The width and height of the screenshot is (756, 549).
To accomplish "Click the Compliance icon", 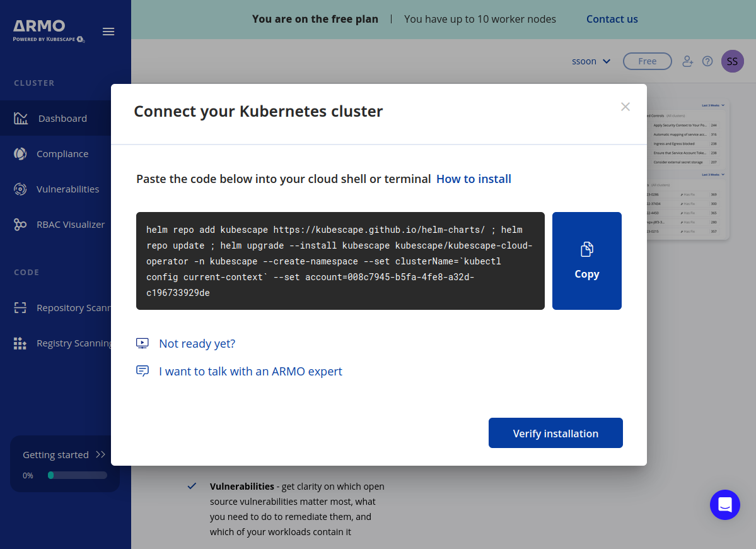I will tap(20, 154).
